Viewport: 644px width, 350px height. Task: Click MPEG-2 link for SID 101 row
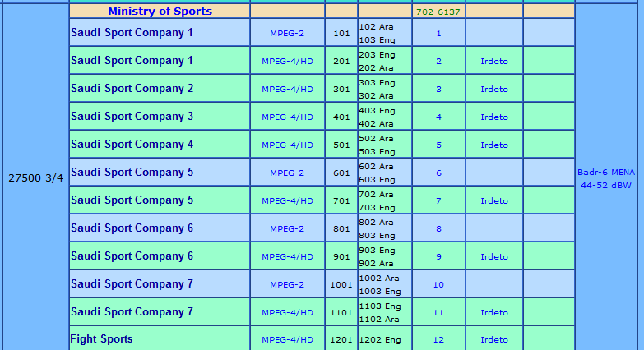(287, 34)
